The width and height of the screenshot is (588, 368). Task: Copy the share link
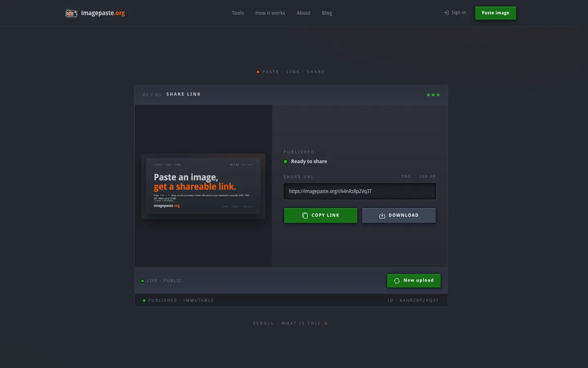coord(321,215)
